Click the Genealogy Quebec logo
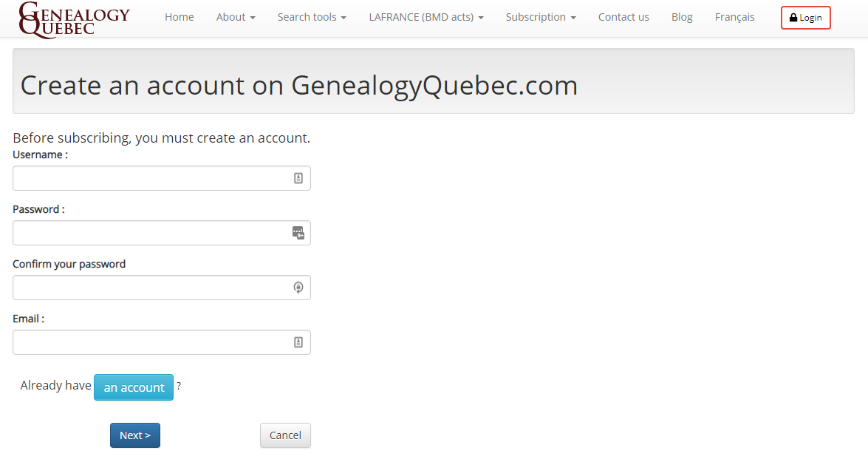The width and height of the screenshot is (868, 462). 74,20
